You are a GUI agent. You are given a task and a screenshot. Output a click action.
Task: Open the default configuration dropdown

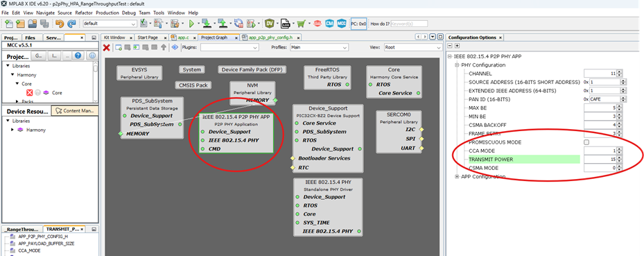pyautogui.click(x=110, y=24)
